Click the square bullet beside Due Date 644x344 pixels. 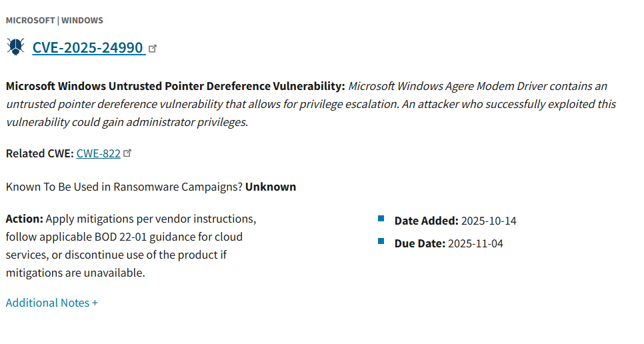pyautogui.click(x=381, y=241)
